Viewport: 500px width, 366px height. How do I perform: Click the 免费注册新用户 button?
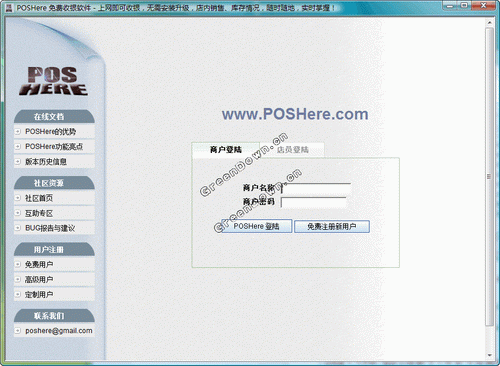pos(332,227)
